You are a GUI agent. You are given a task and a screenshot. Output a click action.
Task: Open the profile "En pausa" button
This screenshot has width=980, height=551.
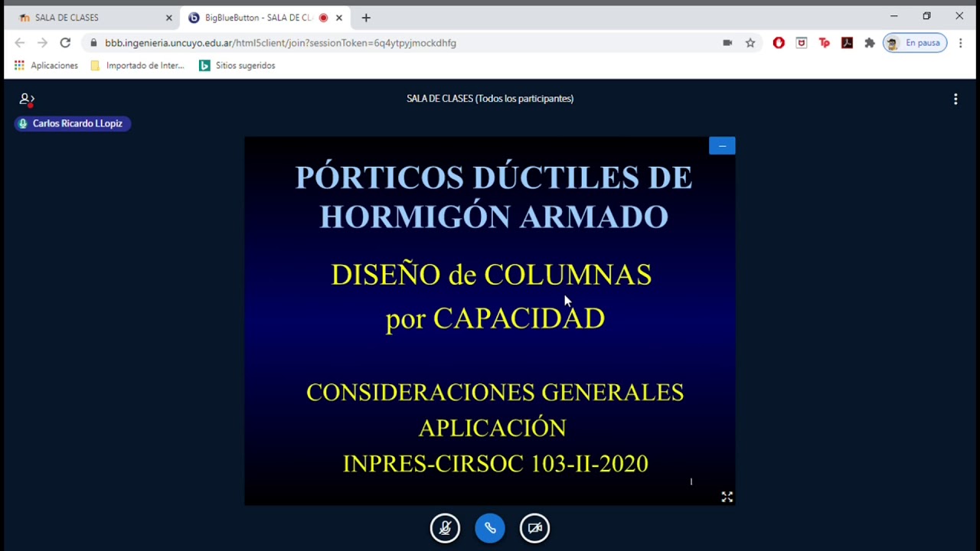tap(915, 43)
